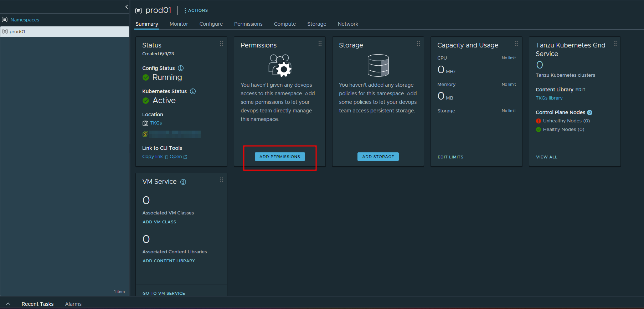Click the 1 item count in sidebar footer
Viewport: 644px width, 309px height.
(119, 292)
